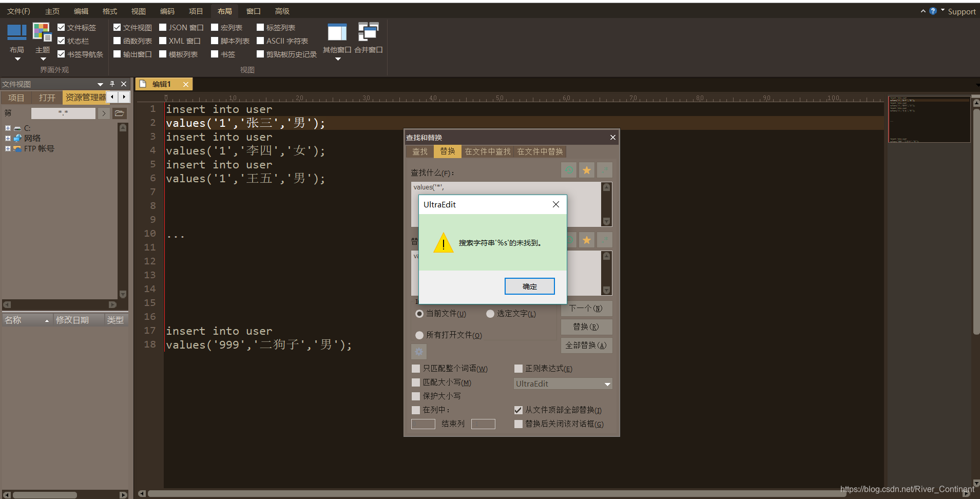Click browse folder icon next to filter
This screenshot has height=499, width=980.
[120, 113]
